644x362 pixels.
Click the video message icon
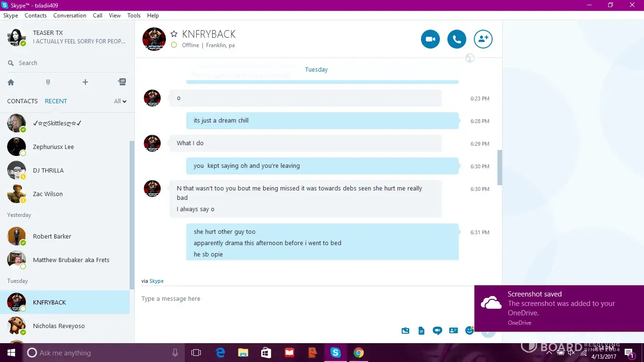(438, 331)
